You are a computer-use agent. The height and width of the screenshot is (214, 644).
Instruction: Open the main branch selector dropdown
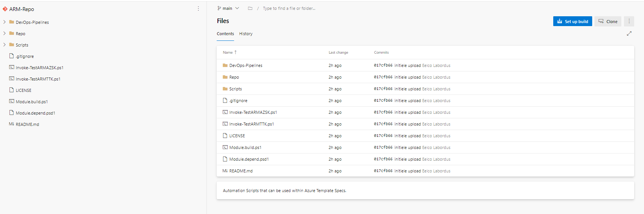click(x=228, y=8)
